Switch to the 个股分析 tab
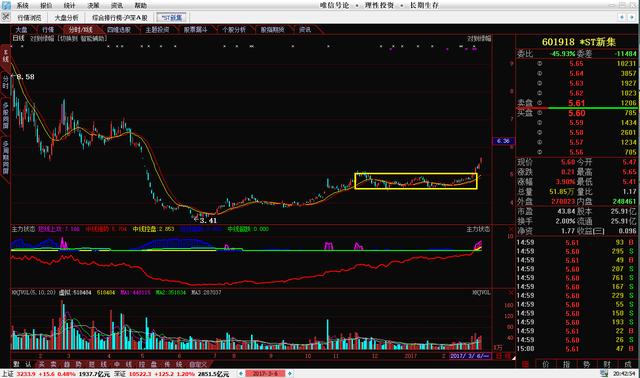The image size is (640, 378). pos(234,30)
